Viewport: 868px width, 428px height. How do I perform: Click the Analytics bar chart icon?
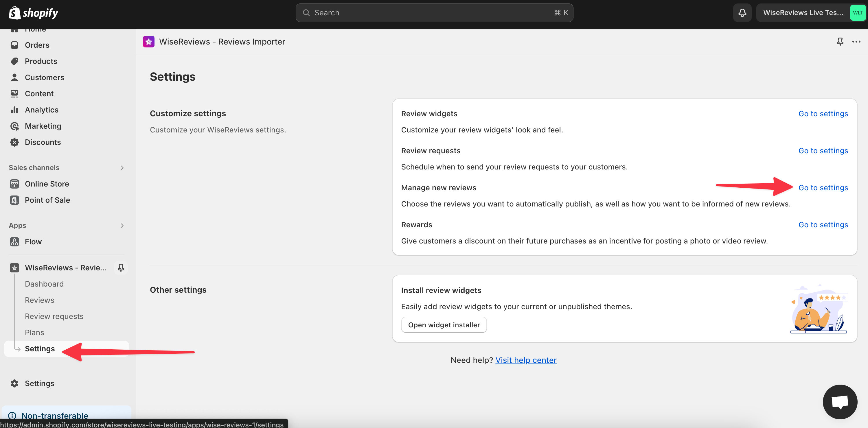tap(14, 110)
